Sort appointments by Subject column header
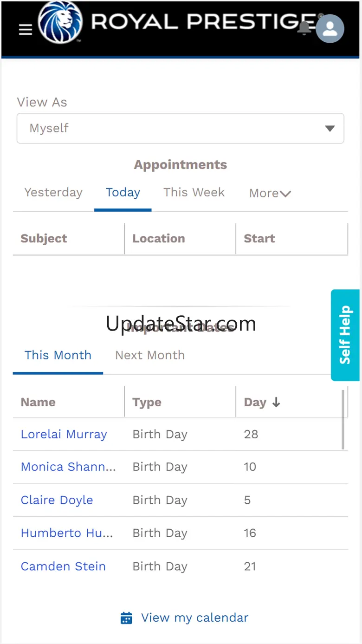Screen dimensions: 362x644 (x=44, y=239)
